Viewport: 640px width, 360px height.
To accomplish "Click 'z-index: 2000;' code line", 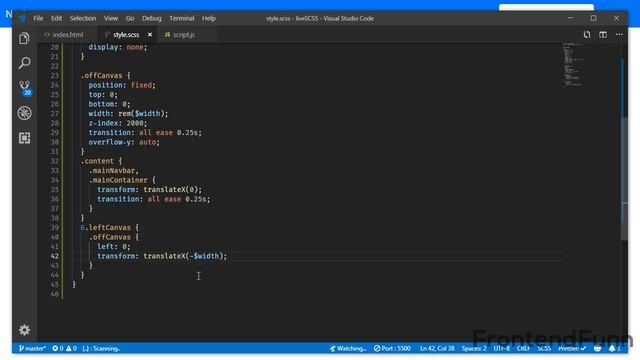I will (x=118, y=123).
